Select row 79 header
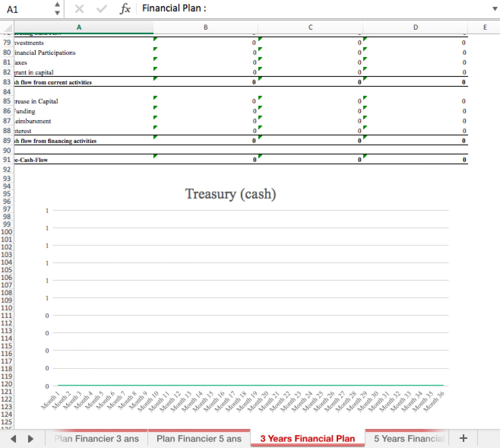This screenshot has width=500, height=448. tap(7, 42)
